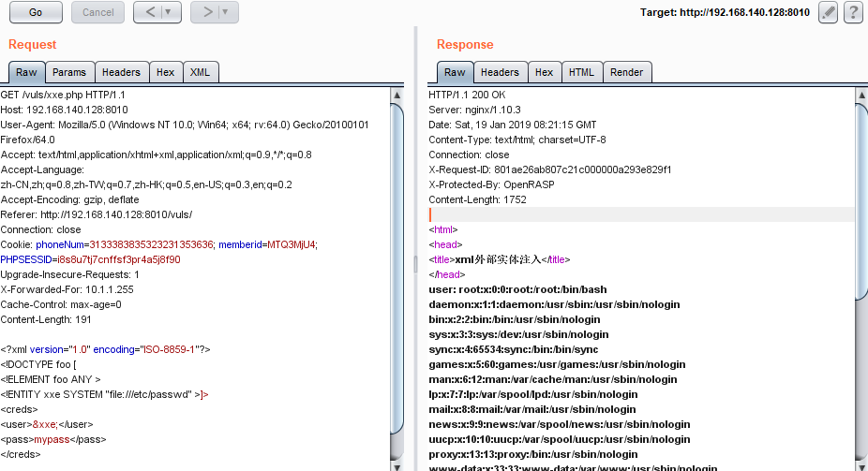Click the 'Host: 192.168.140.128:8010' header line
This screenshot has width=868, height=471.
click(x=65, y=110)
